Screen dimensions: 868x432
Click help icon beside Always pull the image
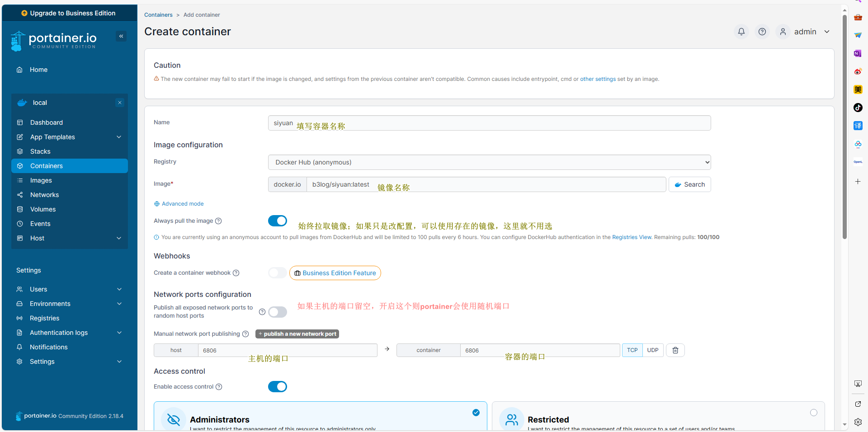click(x=218, y=221)
